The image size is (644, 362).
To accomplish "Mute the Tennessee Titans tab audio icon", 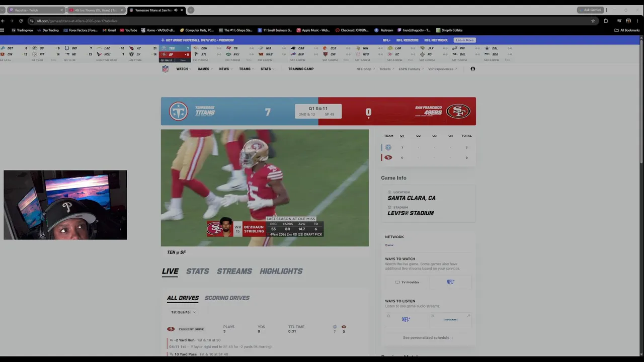I will coord(176,10).
